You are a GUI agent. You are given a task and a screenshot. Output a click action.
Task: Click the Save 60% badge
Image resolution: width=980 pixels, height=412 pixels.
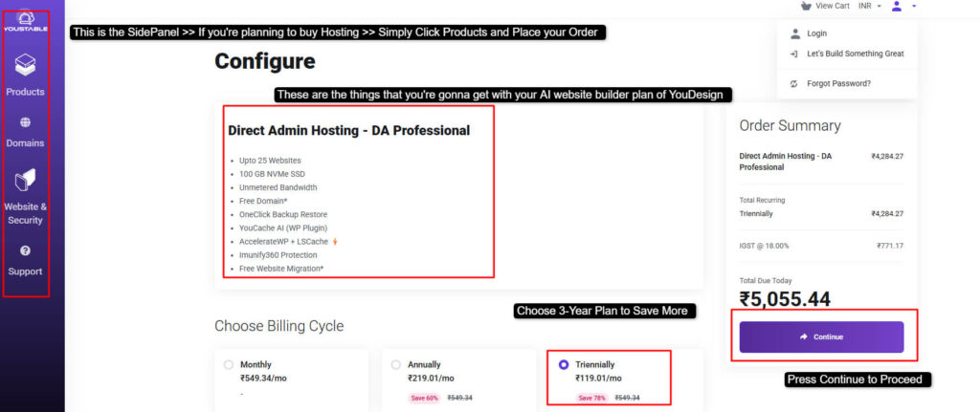[x=424, y=398]
